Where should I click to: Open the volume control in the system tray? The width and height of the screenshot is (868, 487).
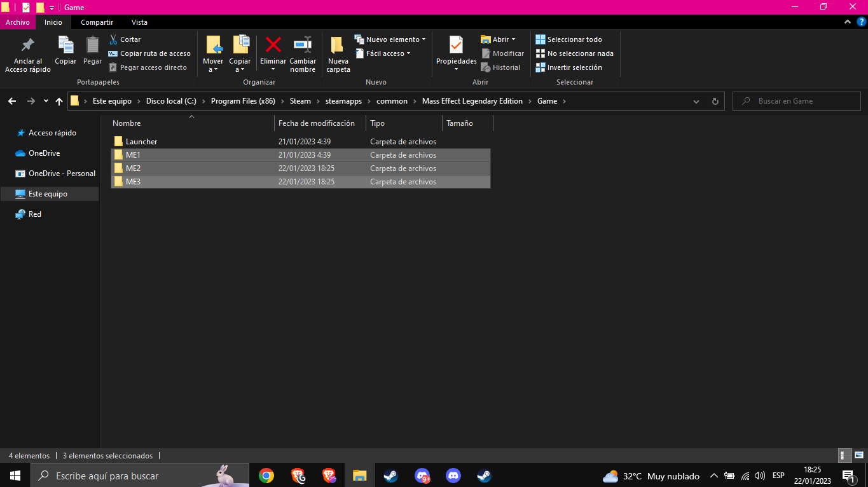759,476
